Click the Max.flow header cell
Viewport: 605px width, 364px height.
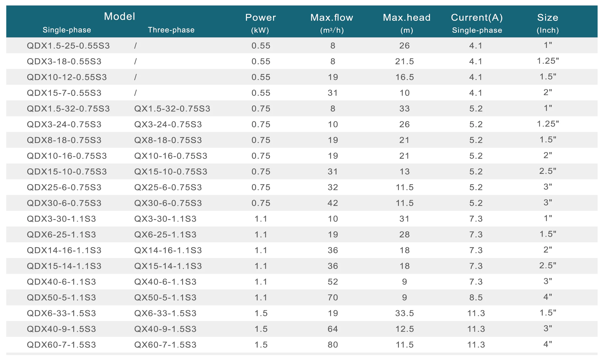[332, 23]
